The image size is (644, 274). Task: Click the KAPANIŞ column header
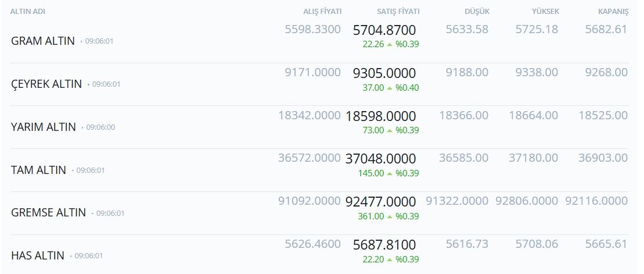click(613, 12)
